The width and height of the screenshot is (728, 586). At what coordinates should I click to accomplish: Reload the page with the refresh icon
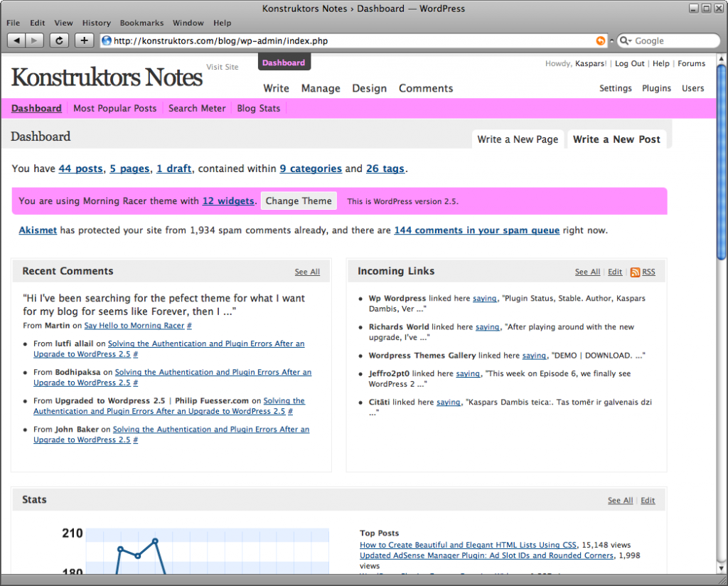pos(59,41)
